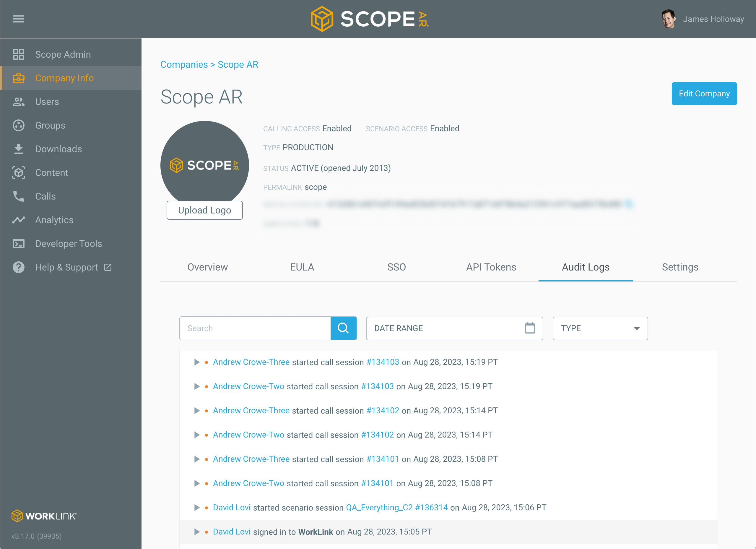756x549 pixels.
Task: Click the Developer Tools terminal icon
Action: pos(18,244)
